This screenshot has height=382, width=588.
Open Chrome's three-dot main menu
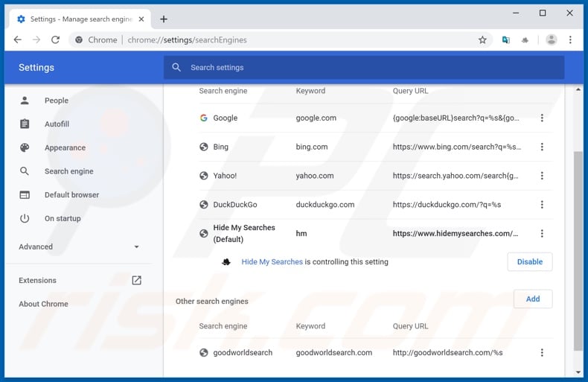[570, 39]
